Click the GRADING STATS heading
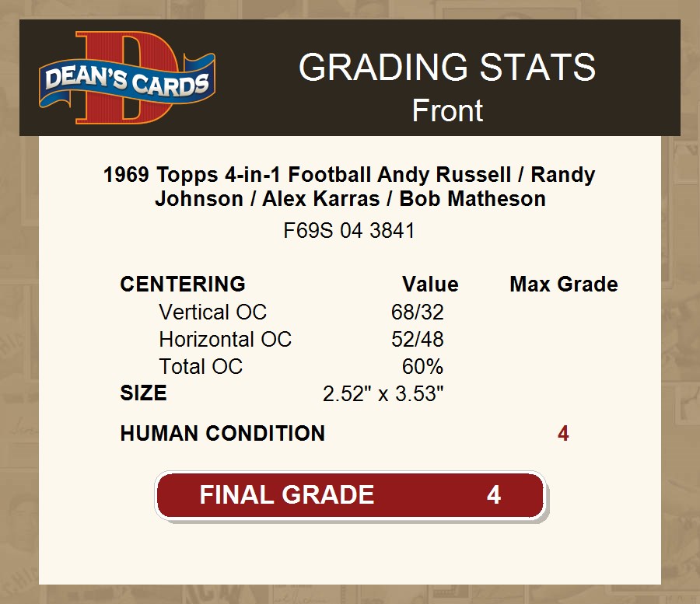The height and width of the screenshot is (604, 700). [x=447, y=67]
